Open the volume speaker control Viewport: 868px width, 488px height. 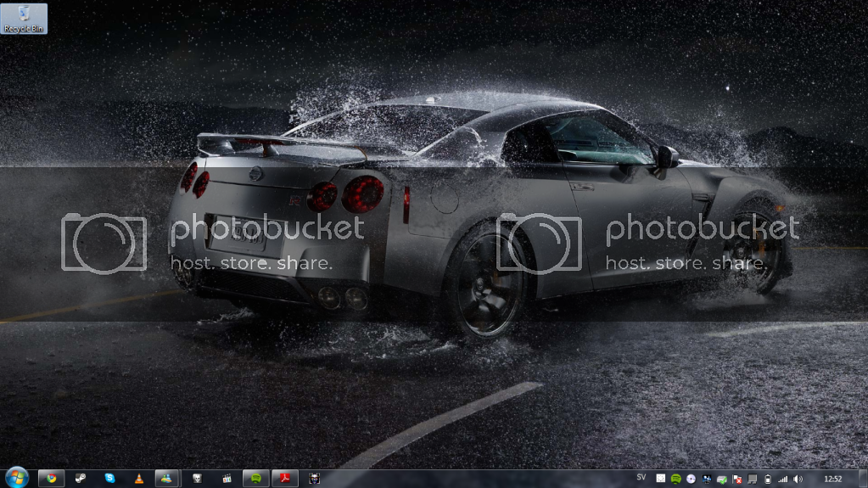(x=798, y=479)
